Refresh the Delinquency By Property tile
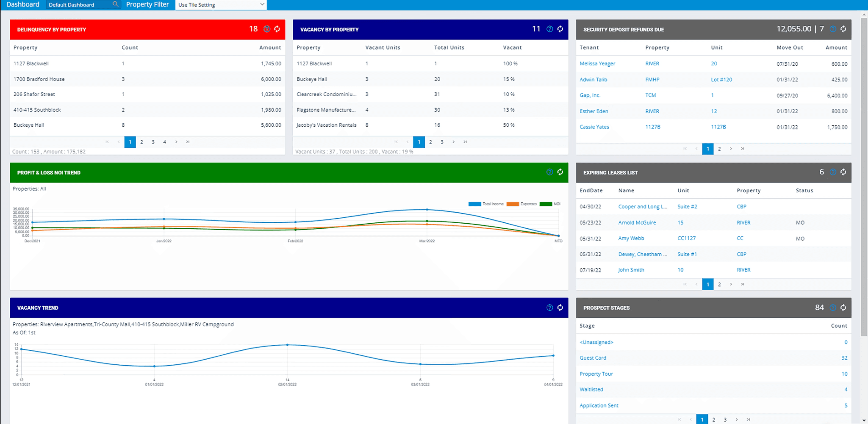 (x=277, y=29)
